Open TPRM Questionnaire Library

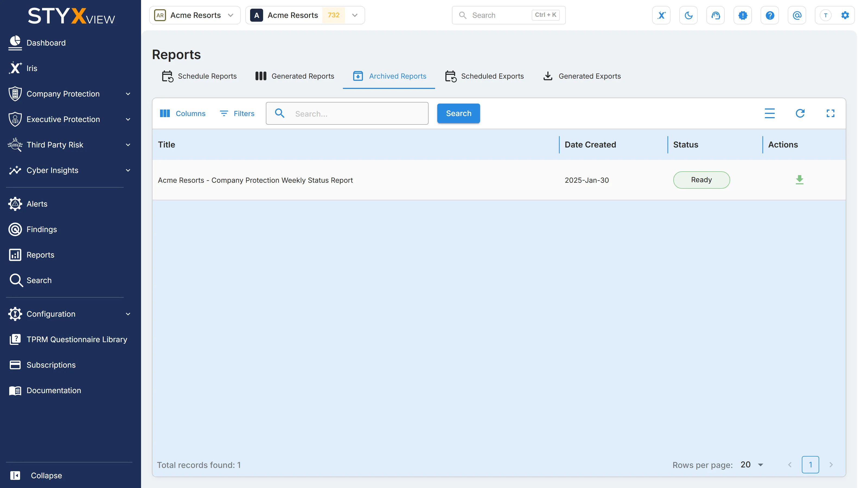tap(68, 339)
